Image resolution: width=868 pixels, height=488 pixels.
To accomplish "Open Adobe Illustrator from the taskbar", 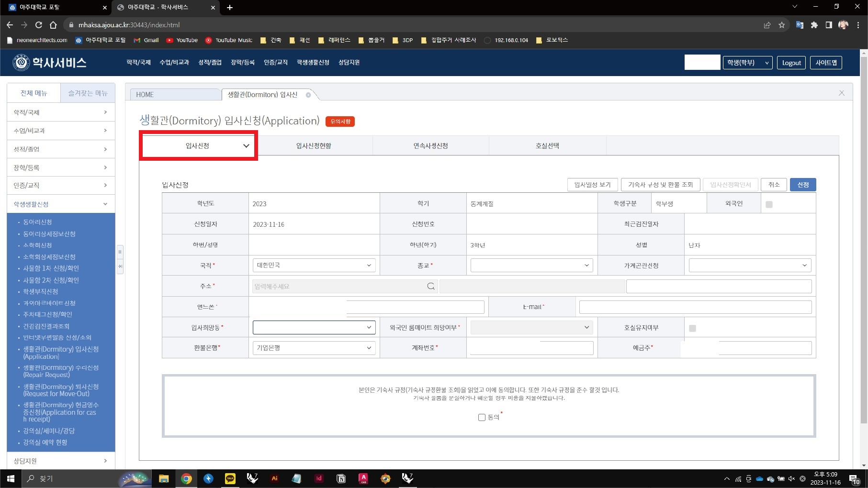I will tap(274, 478).
